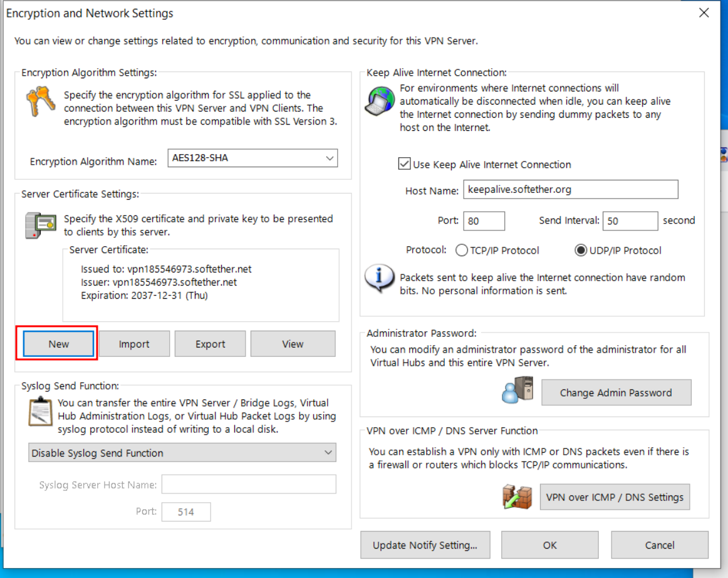Click in the keep alive Host Name field

[570, 190]
